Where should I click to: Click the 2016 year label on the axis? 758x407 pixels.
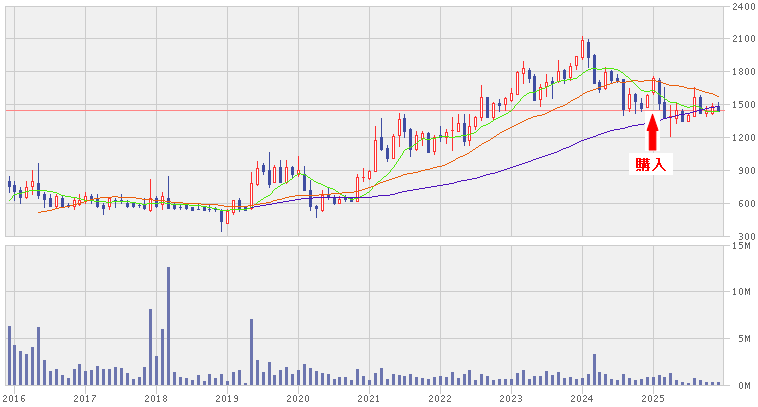pyautogui.click(x=14, y=398)
